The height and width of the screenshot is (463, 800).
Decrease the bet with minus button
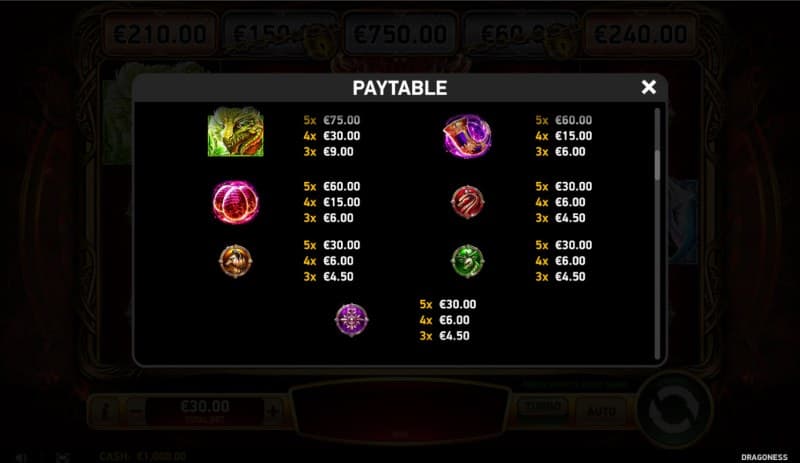(135, 410)
